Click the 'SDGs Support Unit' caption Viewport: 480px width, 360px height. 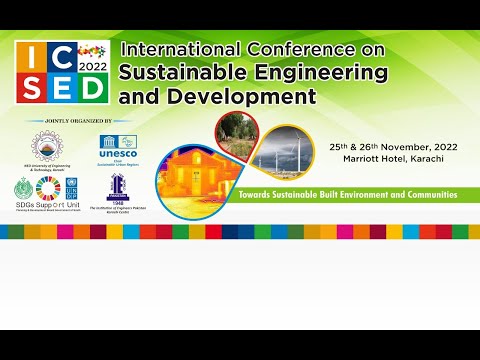pyautogui.click(x=48, y=205)
